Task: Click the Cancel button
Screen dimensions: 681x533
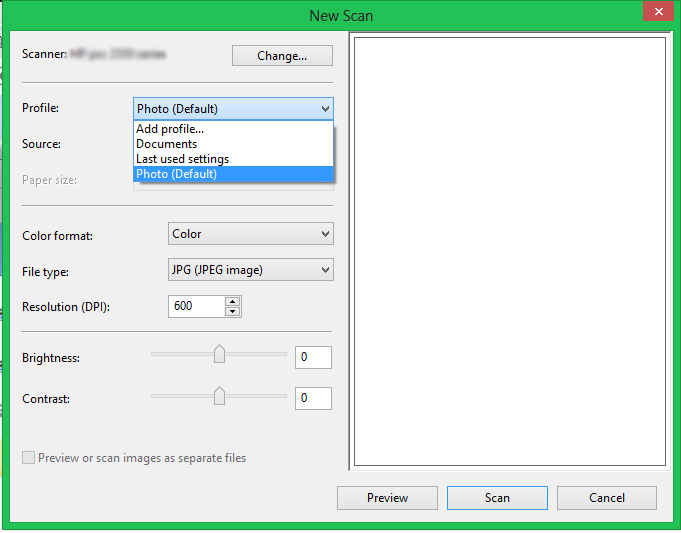Action: point(606,498)
